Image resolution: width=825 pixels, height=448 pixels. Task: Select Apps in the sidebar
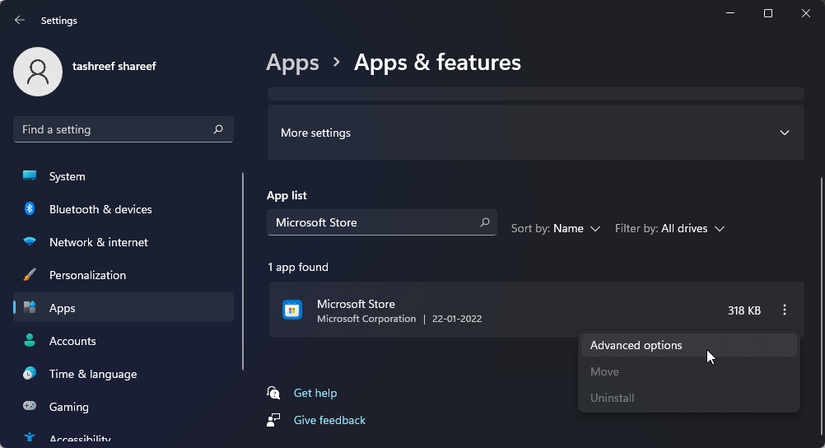[x=123, y=307]
